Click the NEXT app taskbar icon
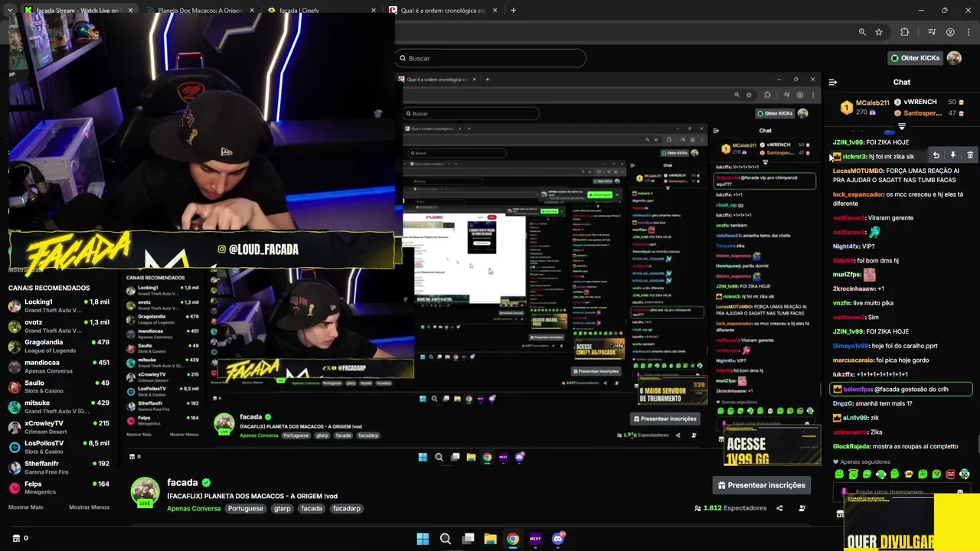Screen dimensions: 980x551 coord(535,539)
